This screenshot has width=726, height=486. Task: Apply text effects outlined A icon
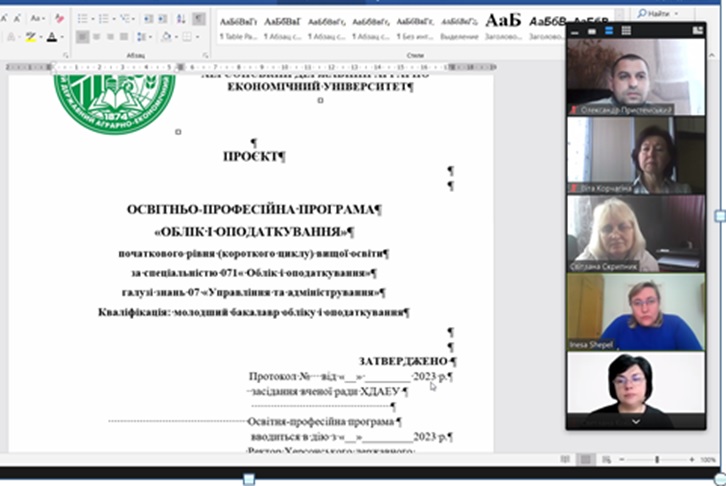[x=12, y=37]
